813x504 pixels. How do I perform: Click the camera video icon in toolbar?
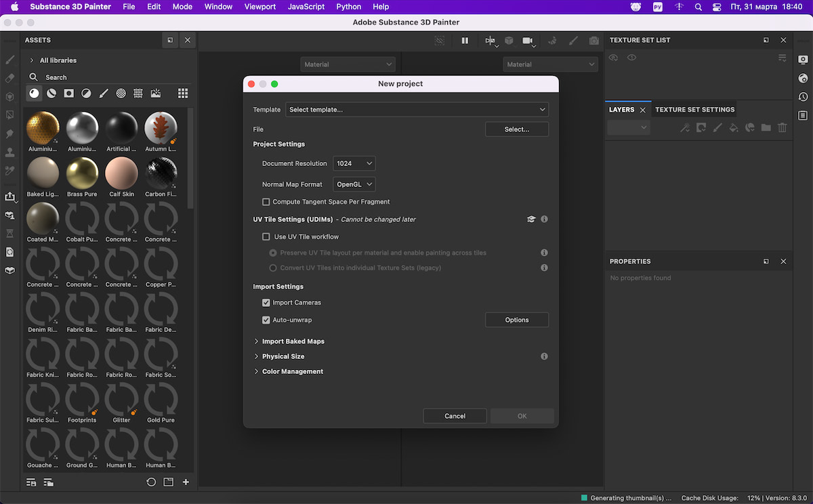[527, 41]
